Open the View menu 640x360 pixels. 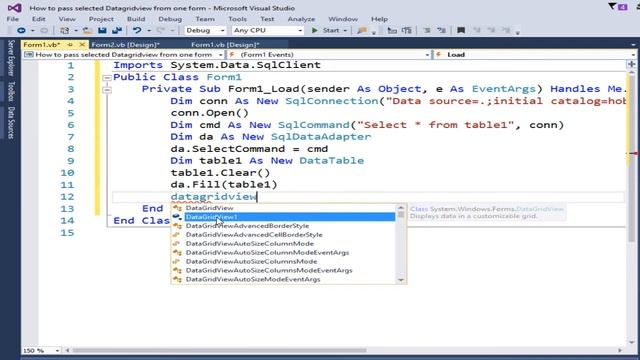[x=67, y=19]
